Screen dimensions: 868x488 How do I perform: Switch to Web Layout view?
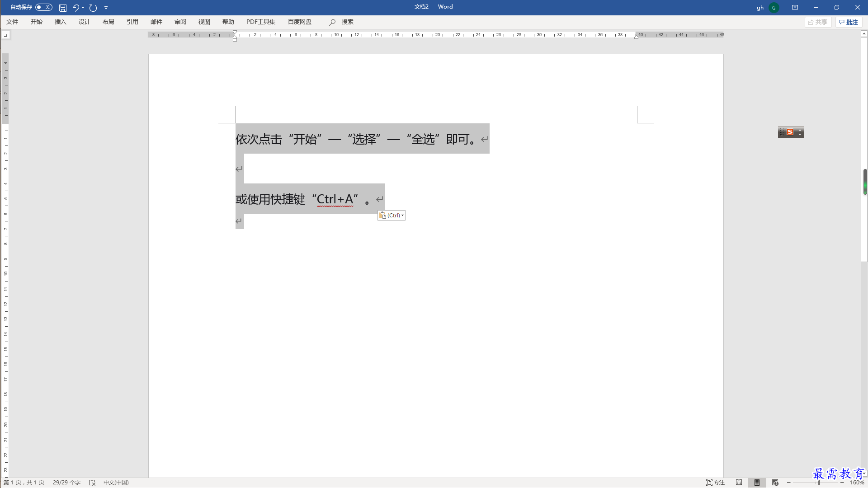point(775,483)
